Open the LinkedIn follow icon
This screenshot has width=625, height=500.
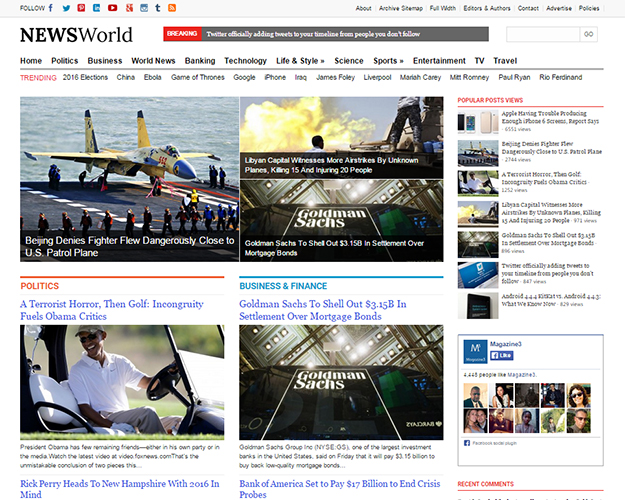click(x=96, y=8)
